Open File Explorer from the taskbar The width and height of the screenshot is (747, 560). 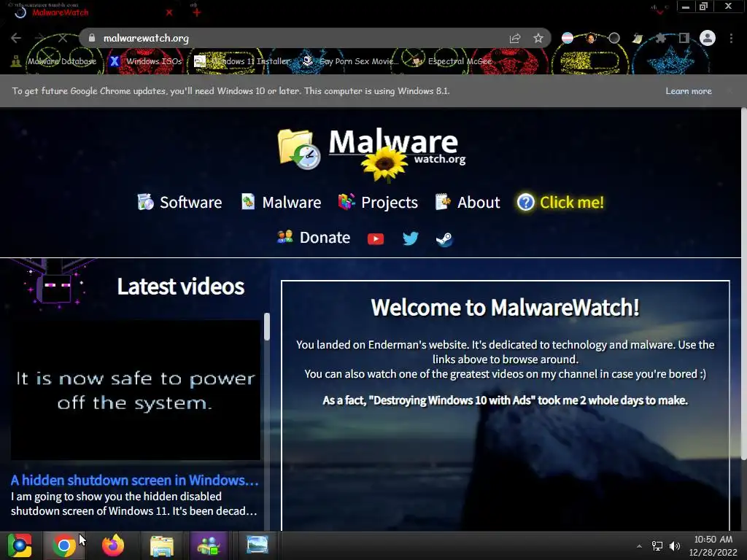162,545
